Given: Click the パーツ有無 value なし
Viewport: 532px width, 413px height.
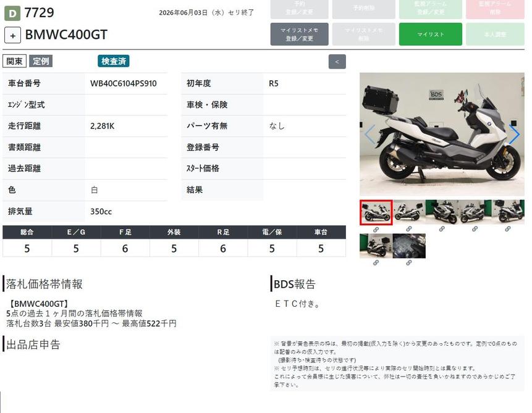Looking at the screenshot, I should click(277, 126).
